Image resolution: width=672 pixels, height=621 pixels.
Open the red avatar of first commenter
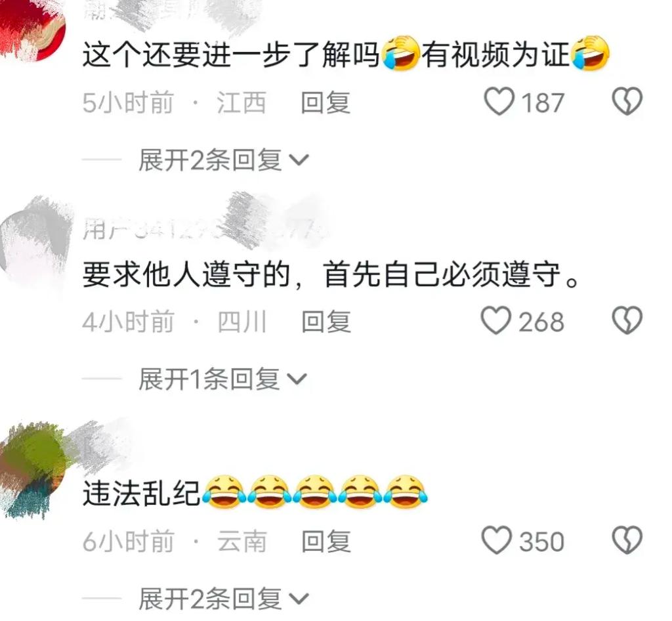point(31,29)
